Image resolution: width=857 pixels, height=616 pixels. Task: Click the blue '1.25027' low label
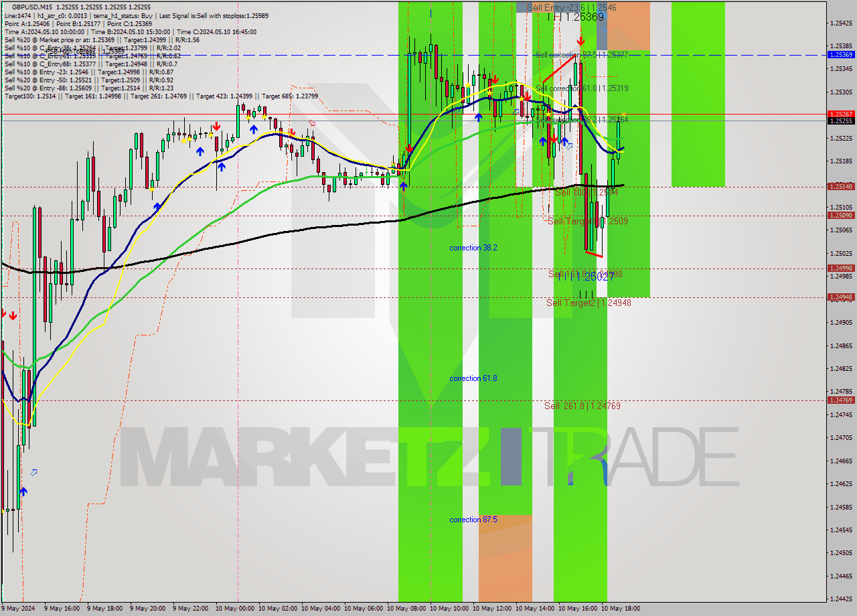point(595,277)
